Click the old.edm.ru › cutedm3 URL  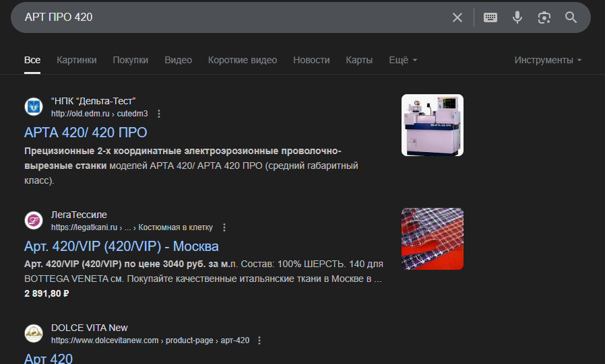(100, 114)
